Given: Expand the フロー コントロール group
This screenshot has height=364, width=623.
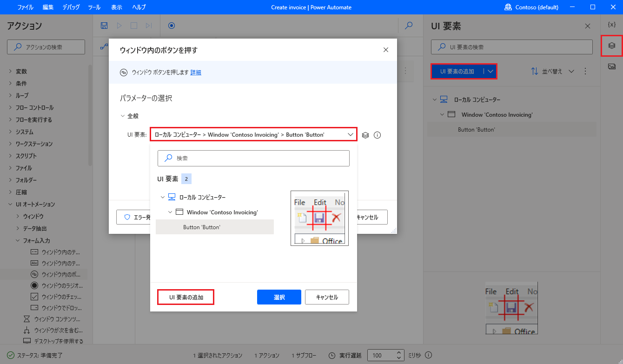Looking at the screenshot, I should pyautogui.click(x=10, y=107).
